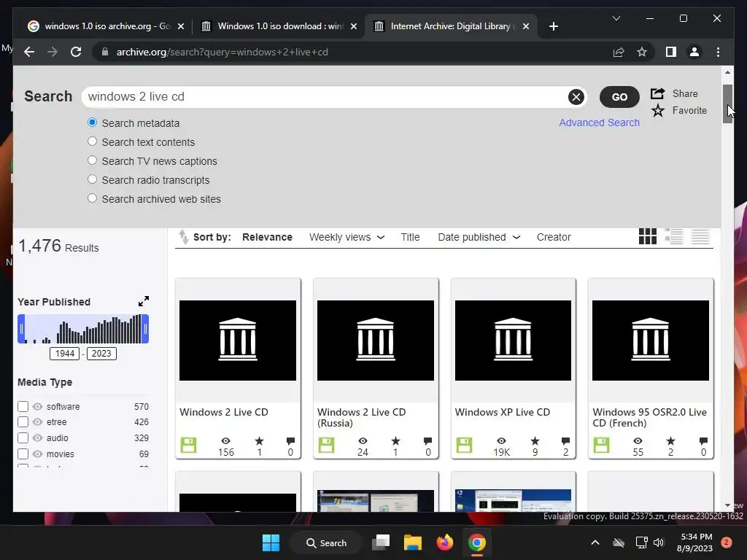Open File Explorer from taskbar
This screenshot has height=560, width=747.
pyautogui.click(x=413, y=542)
